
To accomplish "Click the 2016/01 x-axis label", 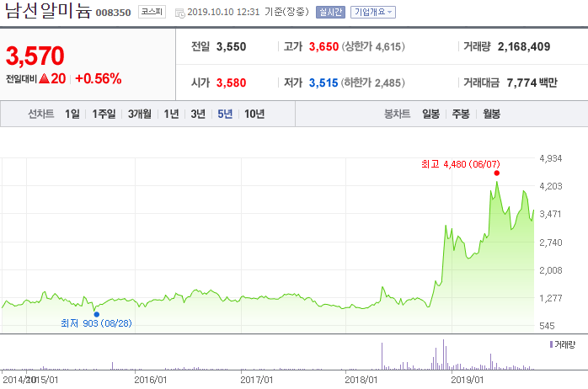I will pyautogui.click(x=151, y=380).
